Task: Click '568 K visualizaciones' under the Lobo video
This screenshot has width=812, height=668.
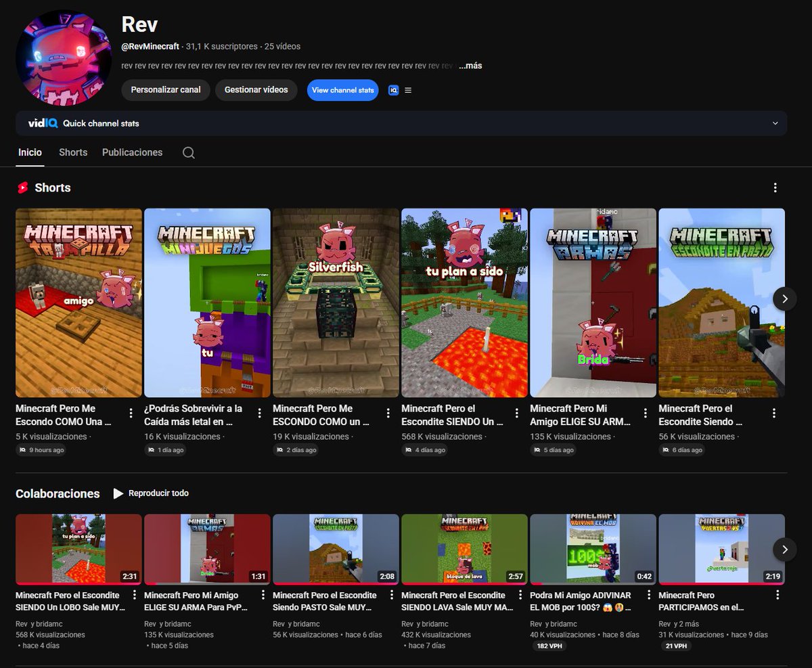Action: (50, 635)
